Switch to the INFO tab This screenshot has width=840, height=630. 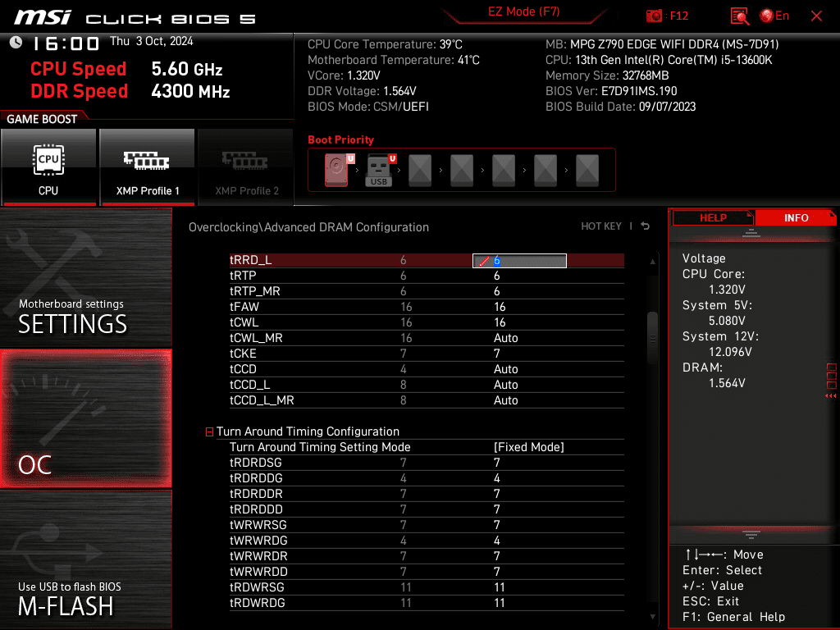[796, 218]
